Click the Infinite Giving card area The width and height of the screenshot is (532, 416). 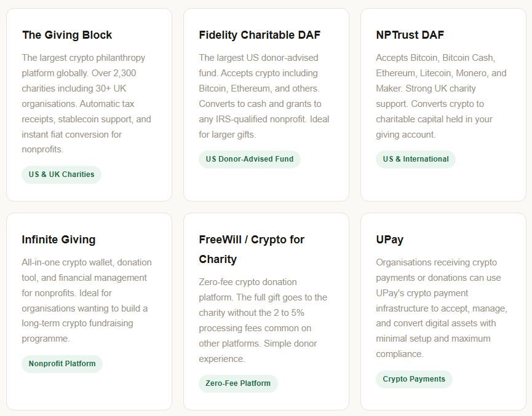coord(89,307)
